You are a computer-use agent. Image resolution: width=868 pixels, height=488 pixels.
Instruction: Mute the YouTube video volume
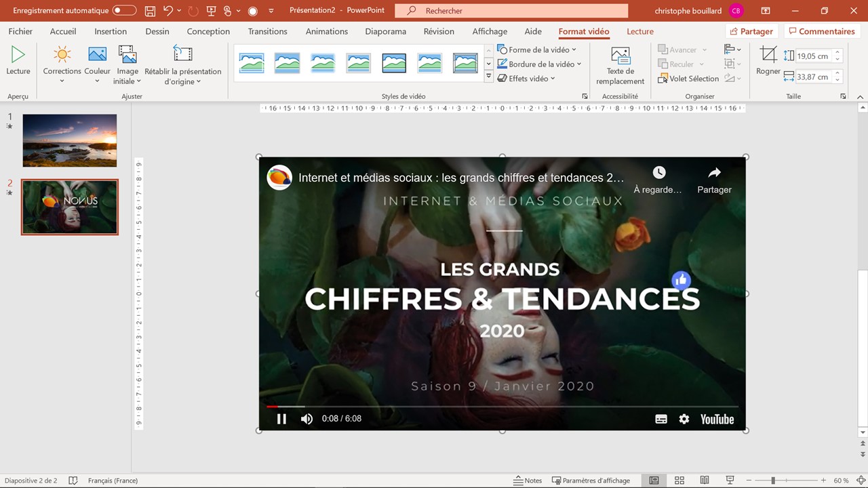coord(307,419)
